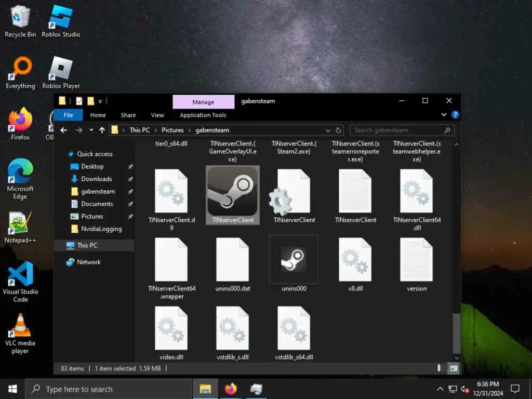
Task: Expand the address bar history dropdown
Action: pyautogui.click(x=328, y=130)
